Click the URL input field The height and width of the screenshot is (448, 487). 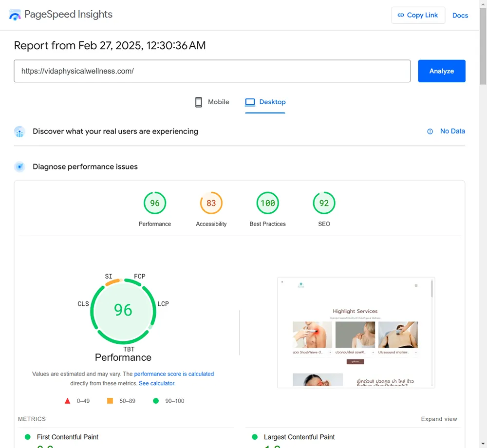coord(212,71)
